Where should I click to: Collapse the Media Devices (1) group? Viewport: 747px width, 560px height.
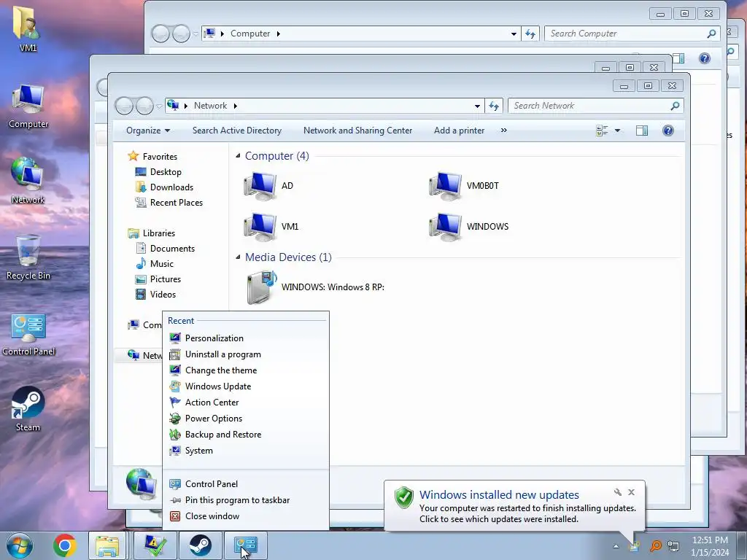(238, 257)
